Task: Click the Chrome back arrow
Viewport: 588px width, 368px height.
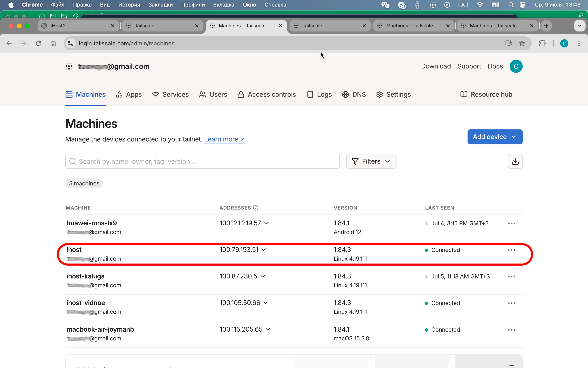Action: click(x=9, y=43)
